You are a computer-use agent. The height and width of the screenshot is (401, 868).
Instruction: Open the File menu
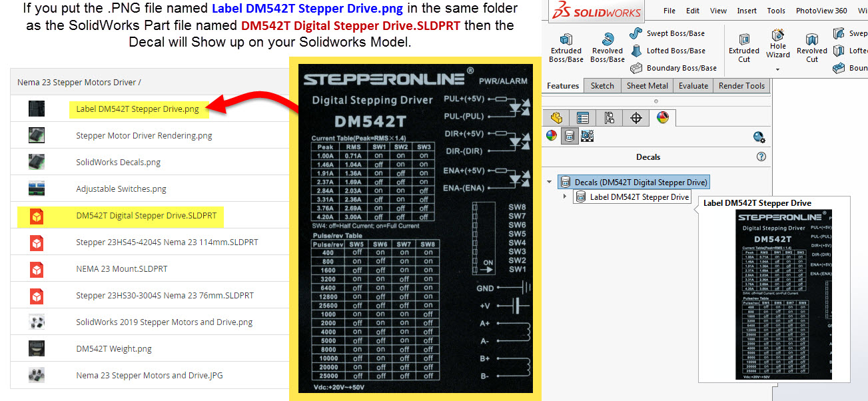point(669,11)
